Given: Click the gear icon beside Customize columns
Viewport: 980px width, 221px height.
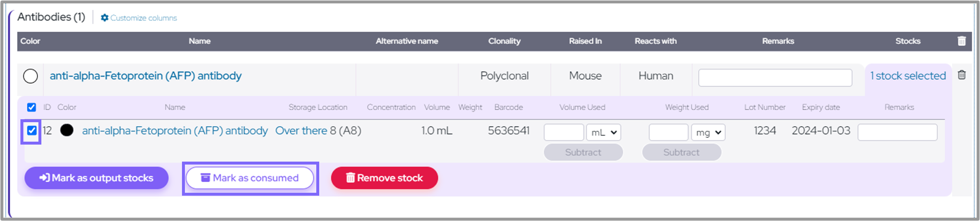Looking at the screenshot, I should pyautogui.click(x=104, y=18).
